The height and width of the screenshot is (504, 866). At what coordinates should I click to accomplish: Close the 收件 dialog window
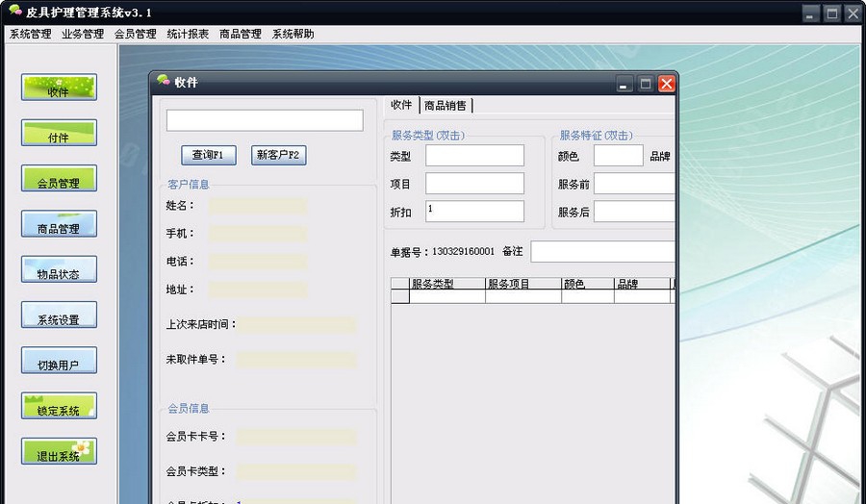(667, 84)
